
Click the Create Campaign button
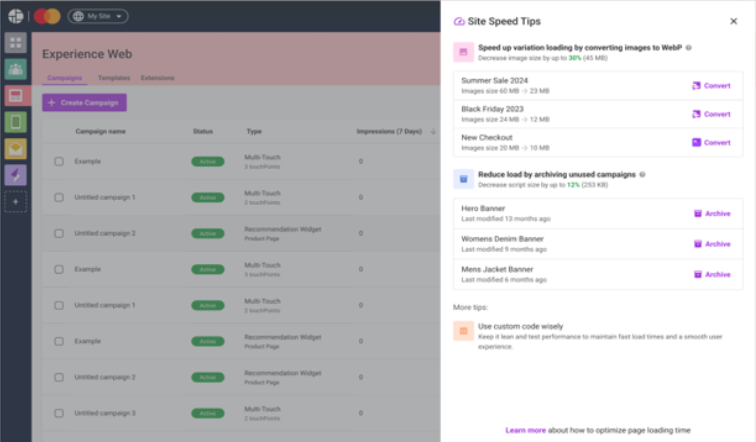click(x=84, y=103)
